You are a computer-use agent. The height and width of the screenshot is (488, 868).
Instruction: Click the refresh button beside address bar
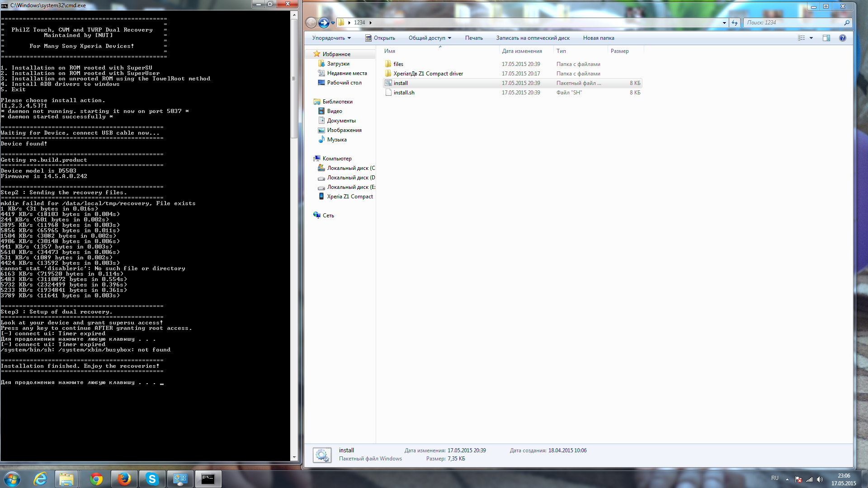(x=735, y=23)
